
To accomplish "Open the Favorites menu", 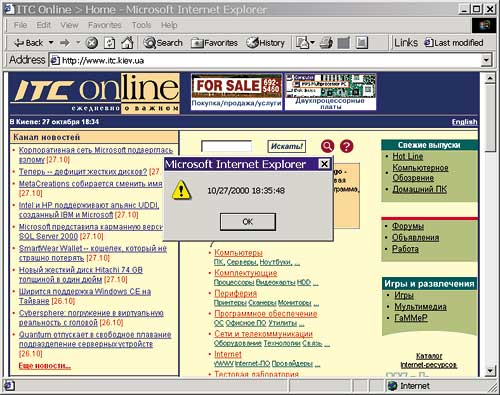I will [105, 25].
